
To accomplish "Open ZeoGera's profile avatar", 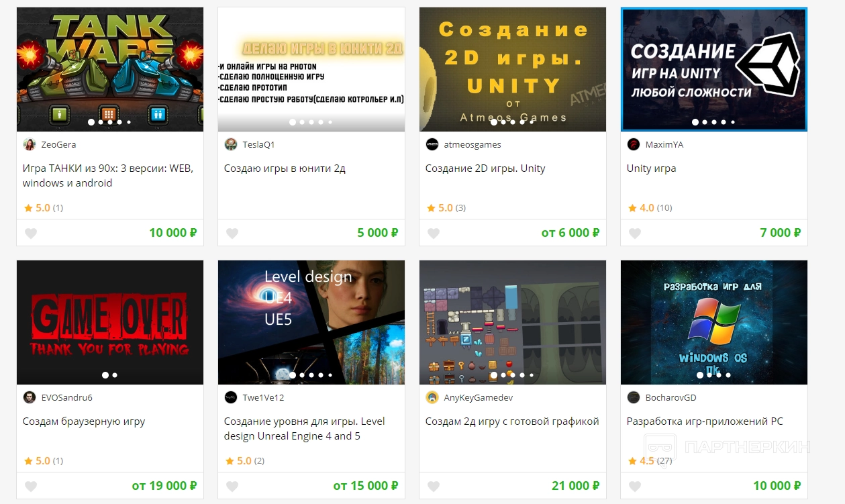I will pos(30,144).
